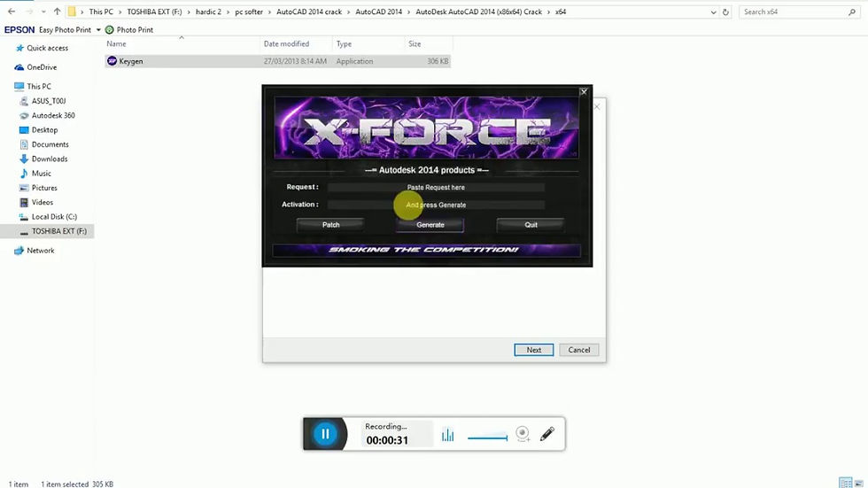Refresh the current folder
This screenshot has width=868, height=488.
point(725,12)
